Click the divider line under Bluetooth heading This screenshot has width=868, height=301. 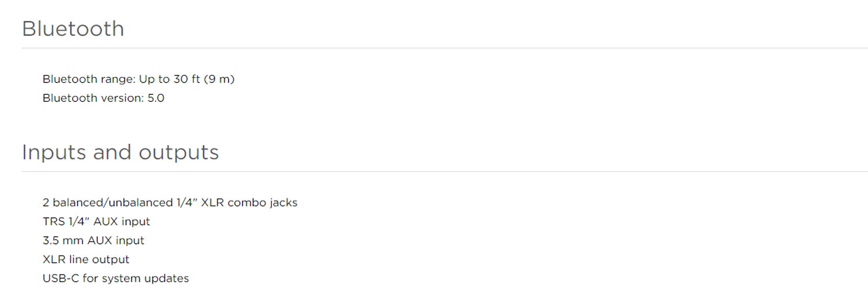tap(445, 48)
